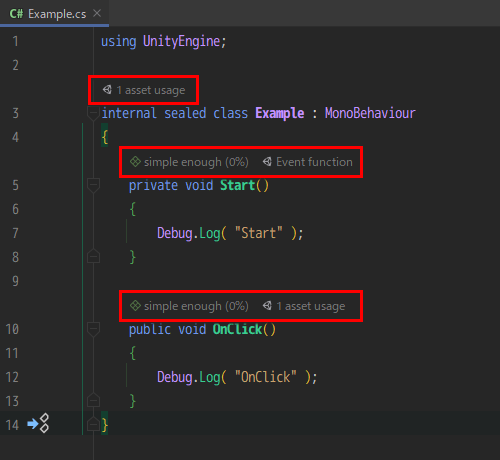Click the C# file icon on the tab
Viewport: 500px width, 460px height.
(x=16, y=14)
